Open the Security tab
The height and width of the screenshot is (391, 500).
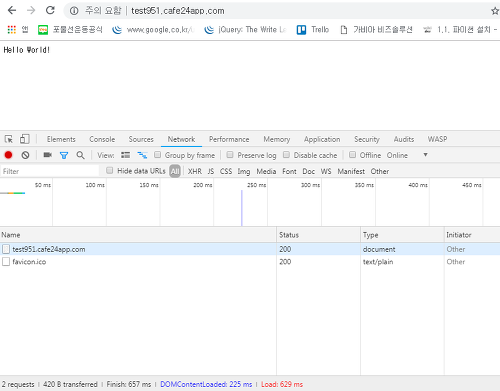367,139
